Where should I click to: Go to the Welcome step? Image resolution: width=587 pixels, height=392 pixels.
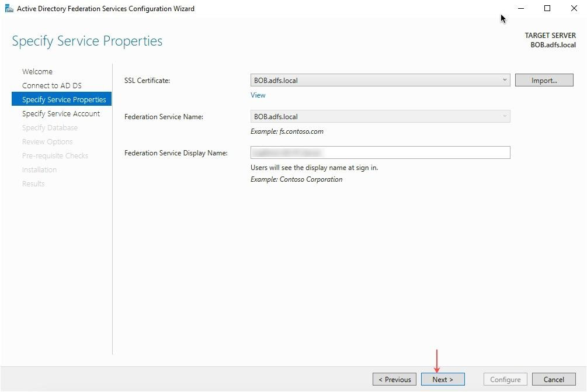37,71
